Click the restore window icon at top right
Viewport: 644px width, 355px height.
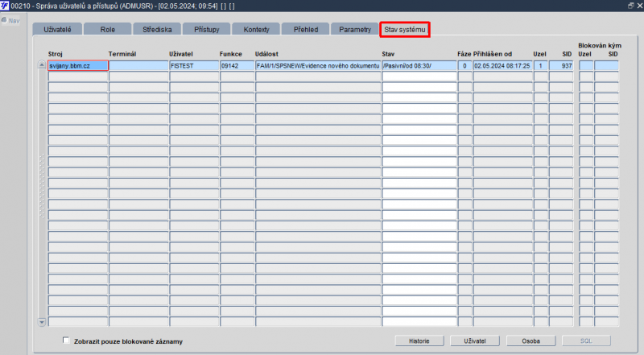pyautogui.click(x=631, y=6)
